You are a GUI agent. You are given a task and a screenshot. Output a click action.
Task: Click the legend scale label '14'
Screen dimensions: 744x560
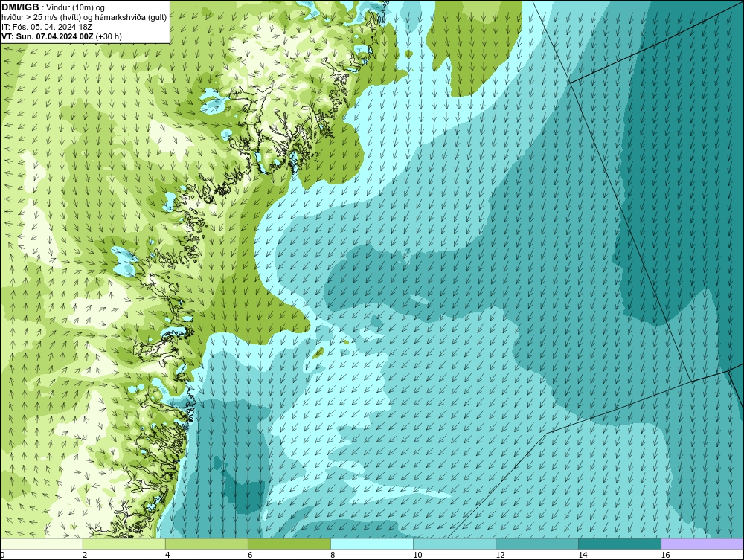point(583,555)
